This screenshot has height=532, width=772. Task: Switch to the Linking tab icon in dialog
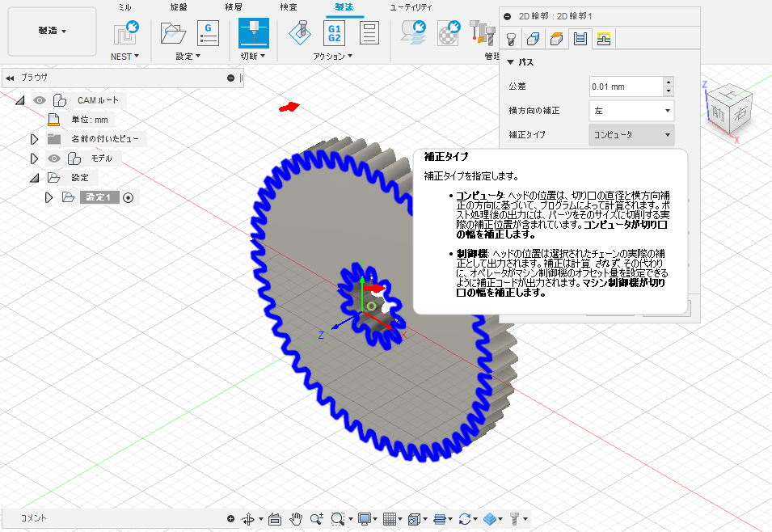click(604, 39)
